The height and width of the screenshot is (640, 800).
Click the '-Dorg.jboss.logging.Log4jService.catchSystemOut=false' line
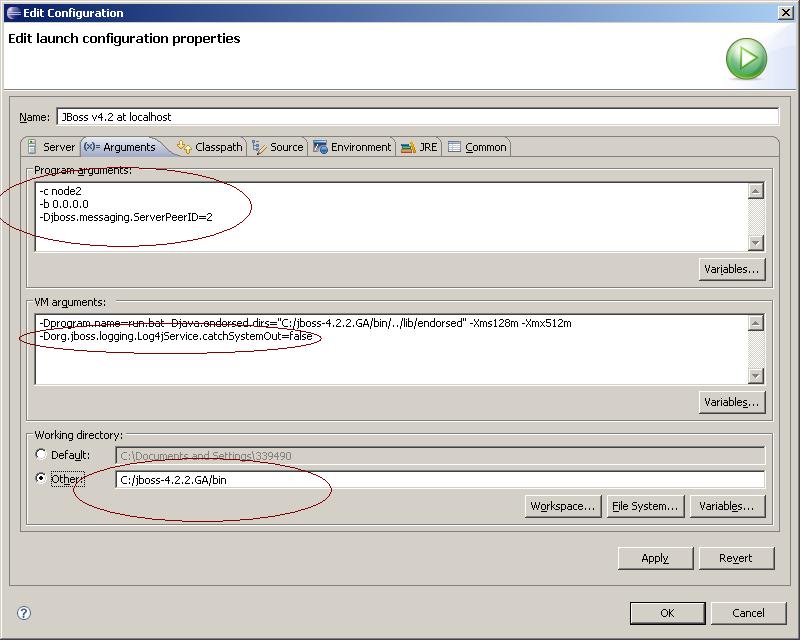coord(176,336)
